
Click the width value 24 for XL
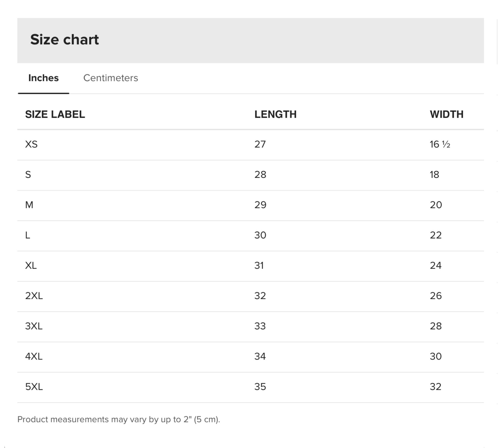coord(436,265)
